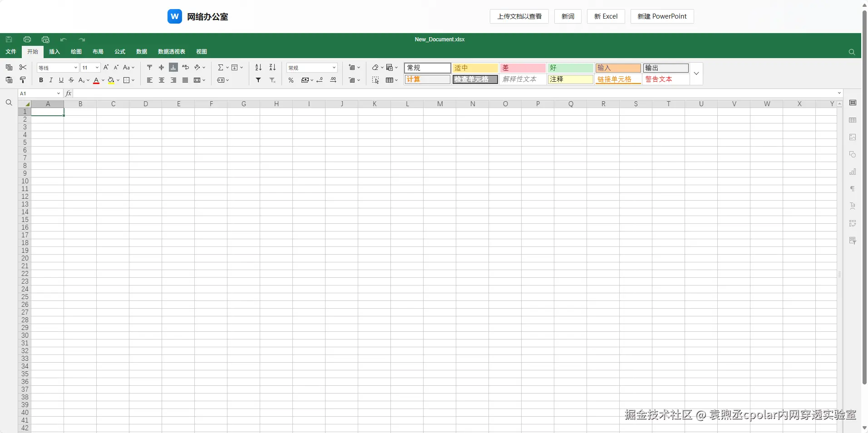
Task: Click the print icon
Action: [x=27, y=39]
